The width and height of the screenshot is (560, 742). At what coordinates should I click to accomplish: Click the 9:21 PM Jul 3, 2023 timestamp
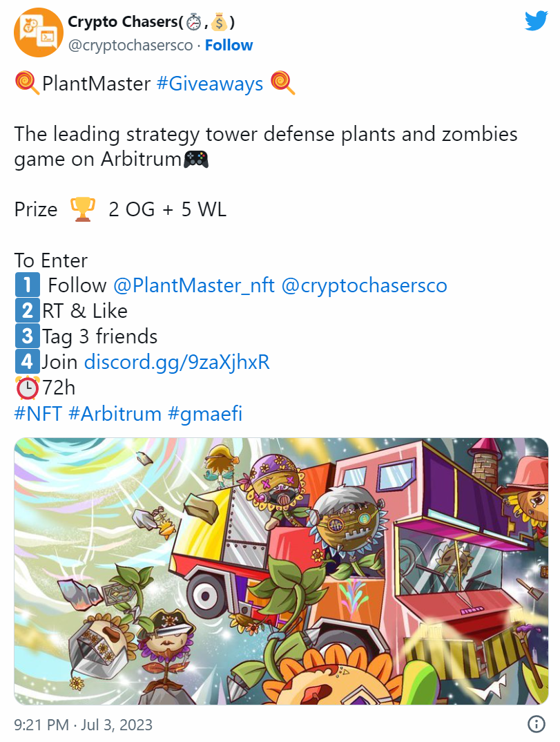[84, 725]
